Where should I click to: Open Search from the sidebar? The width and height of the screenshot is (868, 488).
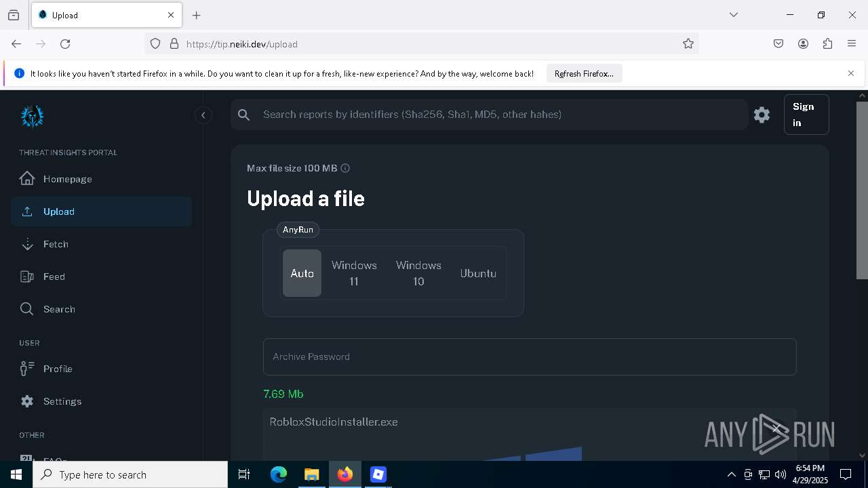click(x=101, y=309)
